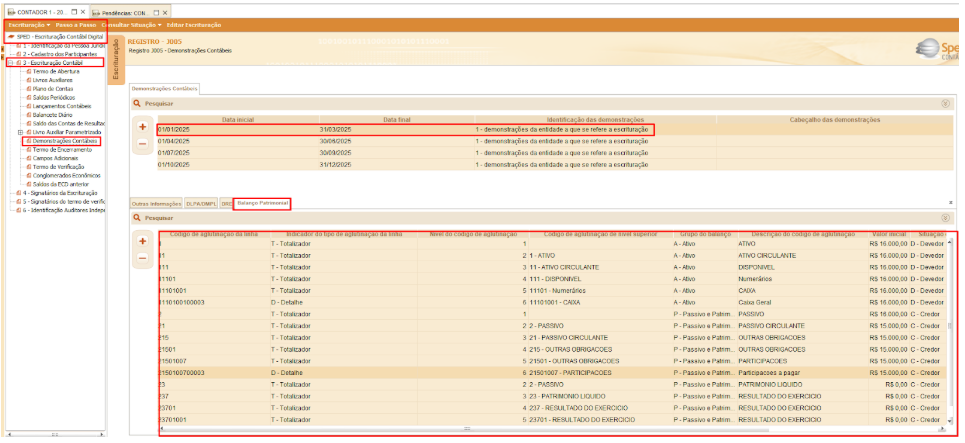Select the PATRIMONIO LIQUIDO description row
This screenshot has width=965, height=443.
551,385
